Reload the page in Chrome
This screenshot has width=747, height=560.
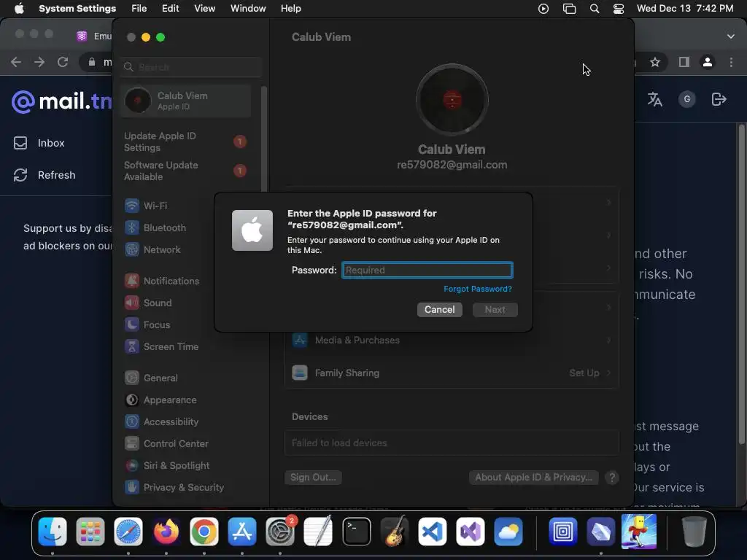63,62
